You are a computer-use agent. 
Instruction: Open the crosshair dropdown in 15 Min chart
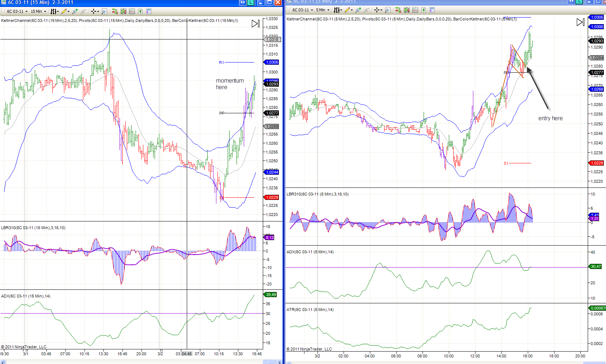coord(95,11)
